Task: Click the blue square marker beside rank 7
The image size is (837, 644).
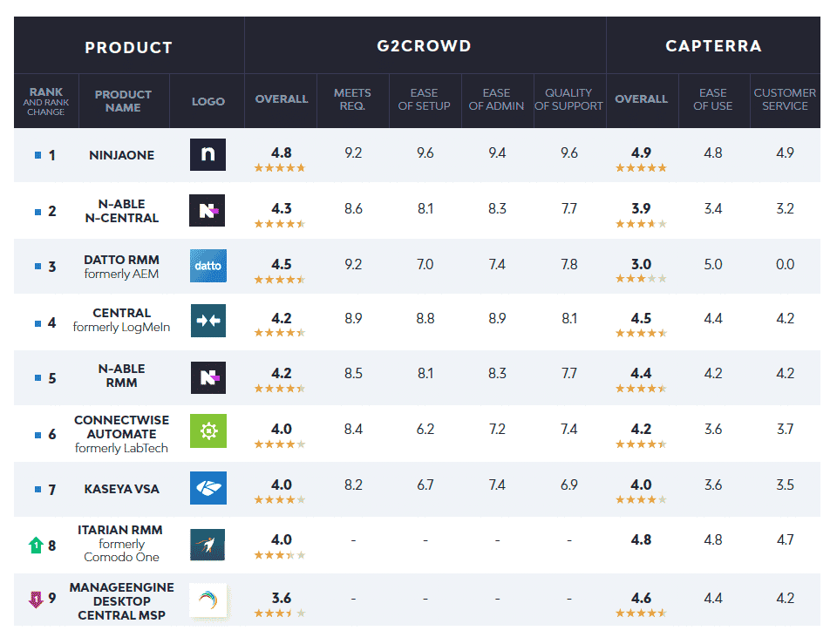Action: click(x=37, y=489)
